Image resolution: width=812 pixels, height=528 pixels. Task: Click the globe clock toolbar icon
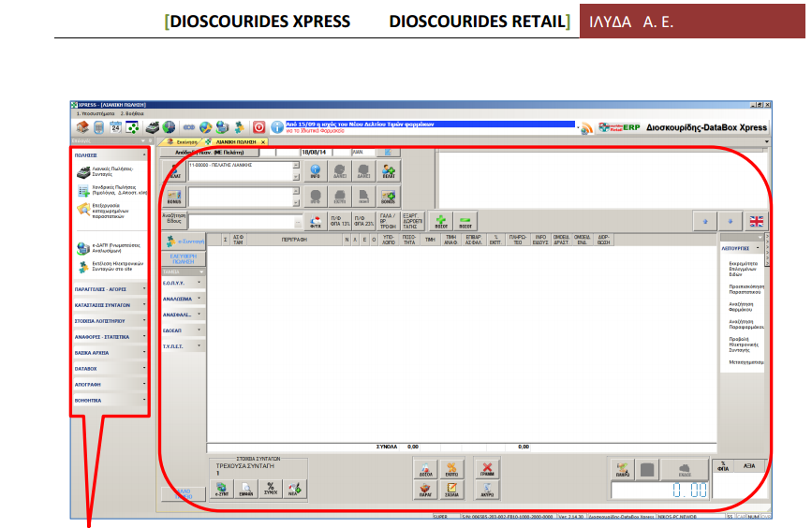click(x=169, y=126)
